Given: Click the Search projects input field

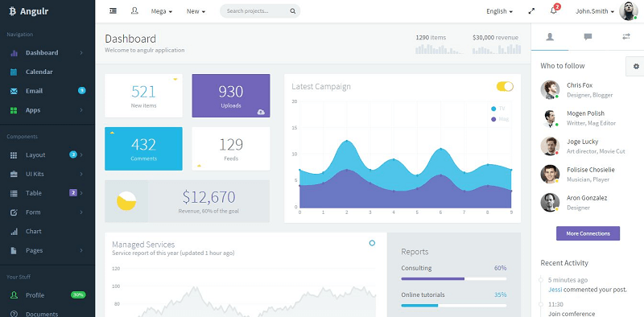Looking at the screenshot, I should point(260,11).
